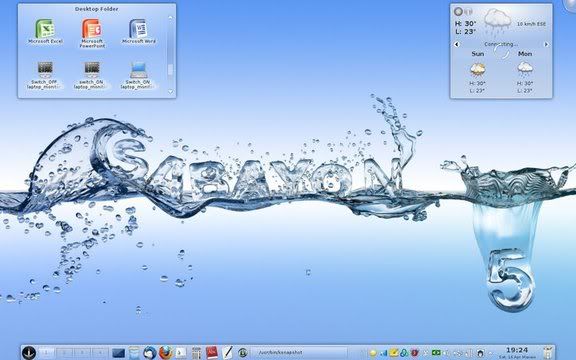This screenshot has width=576, height=360.
Task: Click the Desktop Folder scrollbar handle
Action: click(170, 69)
